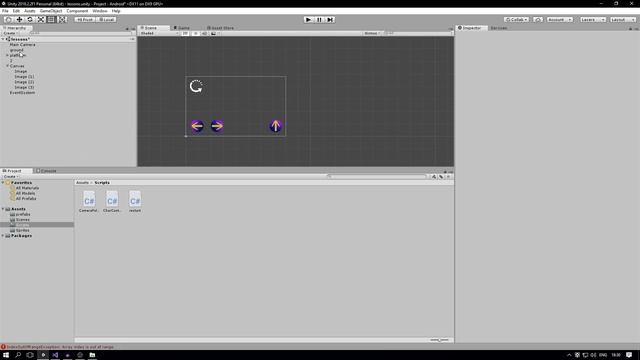
Task: Toggle Local/Global handle rotation
Action: 106,20
